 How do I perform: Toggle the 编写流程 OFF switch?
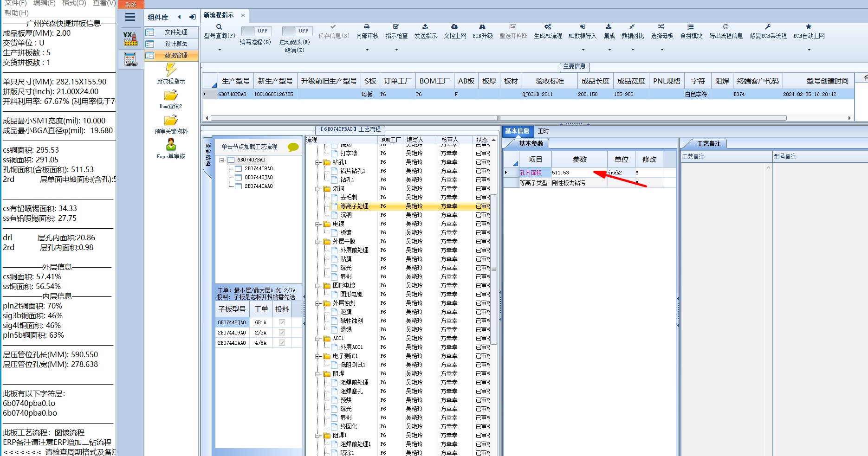[256, 31]
